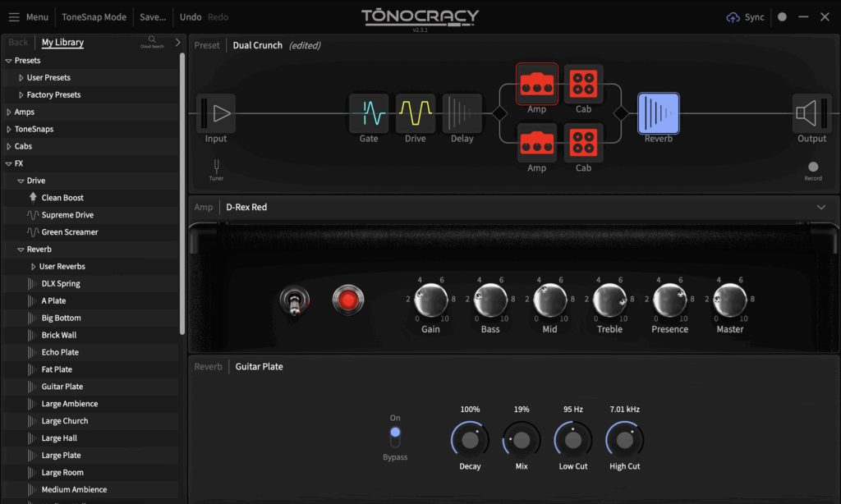Screen dimensions: 841x504
Task: Click the amp Master knob
Action: 730,300
